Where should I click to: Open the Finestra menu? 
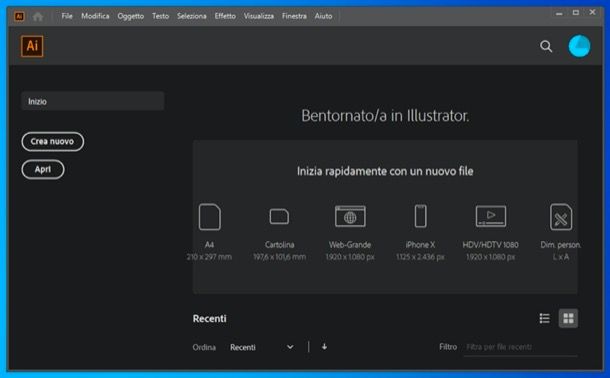point(294,16)
